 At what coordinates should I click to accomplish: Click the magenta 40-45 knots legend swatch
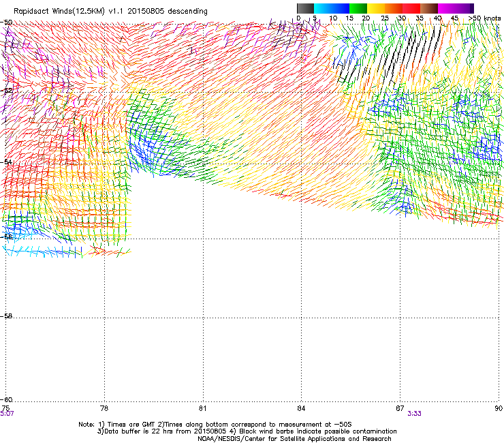pyautogui.click(x=447, y=8)
